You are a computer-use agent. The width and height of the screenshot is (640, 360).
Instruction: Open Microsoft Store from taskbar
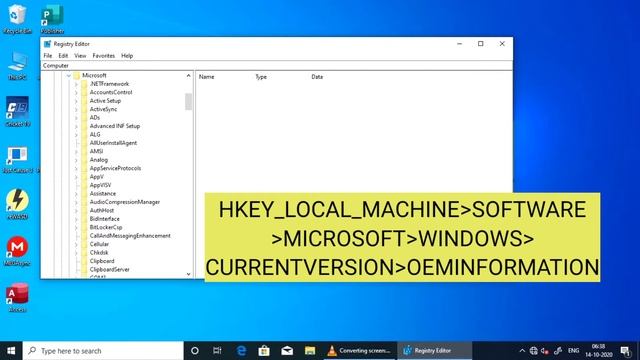[264, 351]
